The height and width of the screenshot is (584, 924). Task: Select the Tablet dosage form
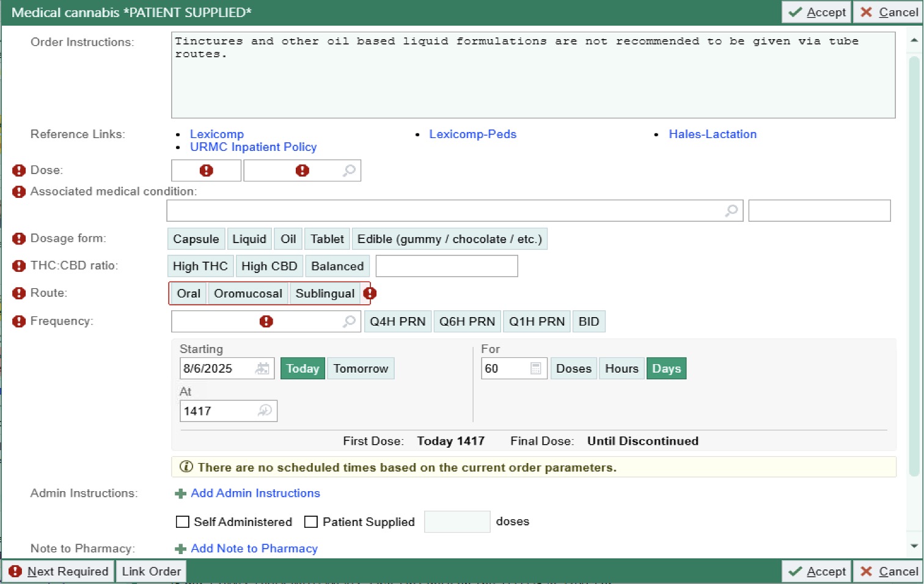326,238
